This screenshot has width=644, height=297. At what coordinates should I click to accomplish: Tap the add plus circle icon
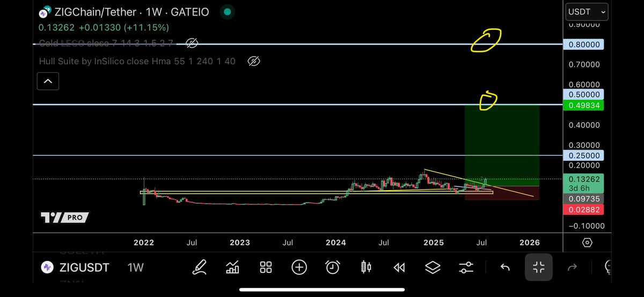(x=299, y=267)
